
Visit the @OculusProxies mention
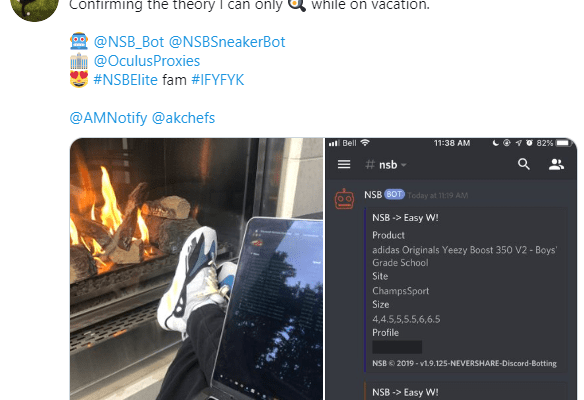(147, 61)
